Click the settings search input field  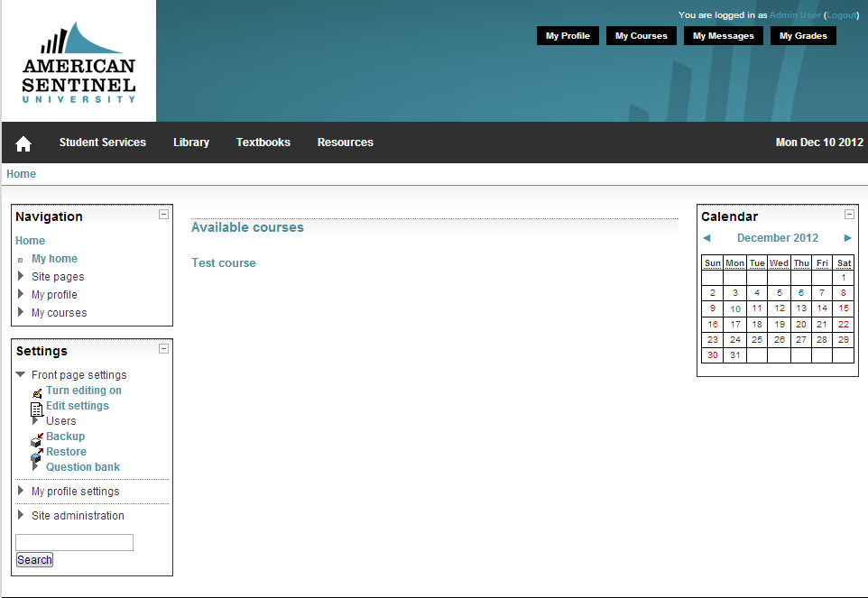[x=74, y=542]
